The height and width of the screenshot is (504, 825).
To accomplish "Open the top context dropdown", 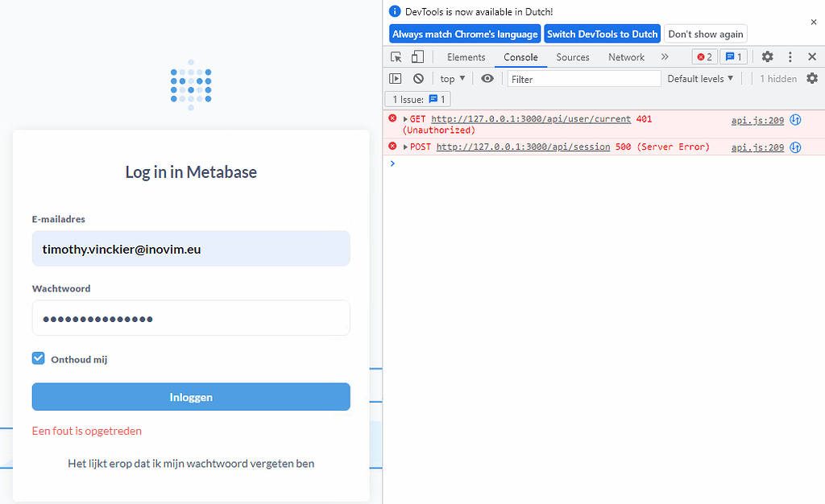I will click(453, 79).
